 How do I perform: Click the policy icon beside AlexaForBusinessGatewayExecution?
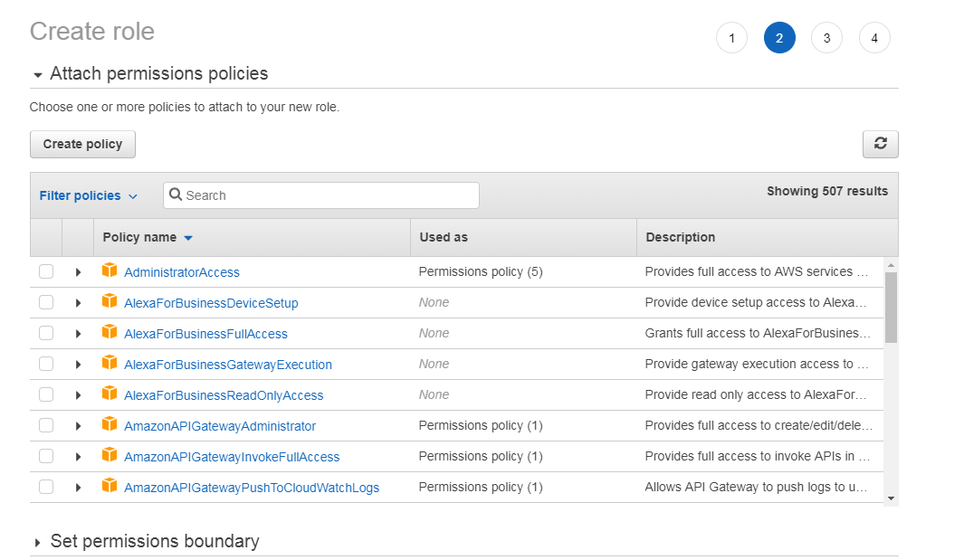click(110, 363)
